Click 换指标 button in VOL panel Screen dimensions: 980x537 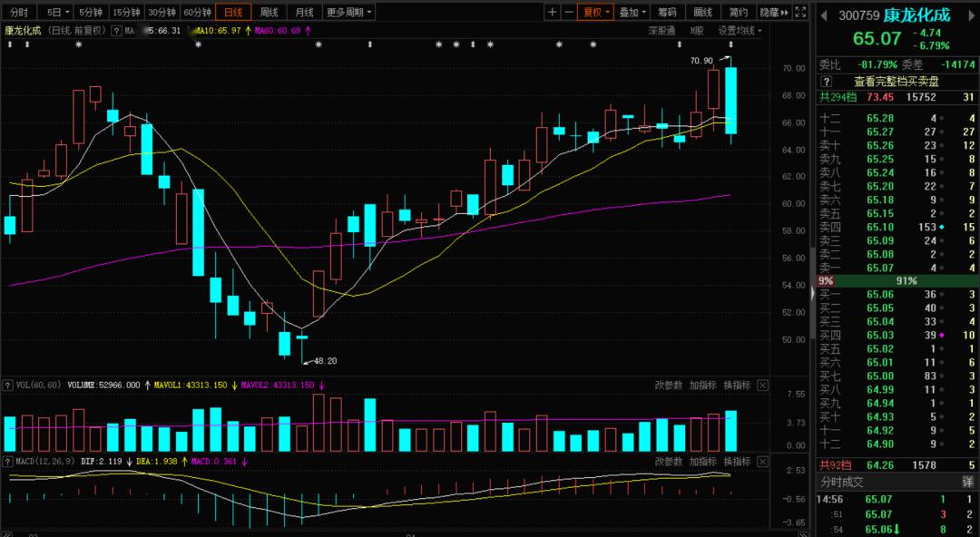[x=737, y=386]
